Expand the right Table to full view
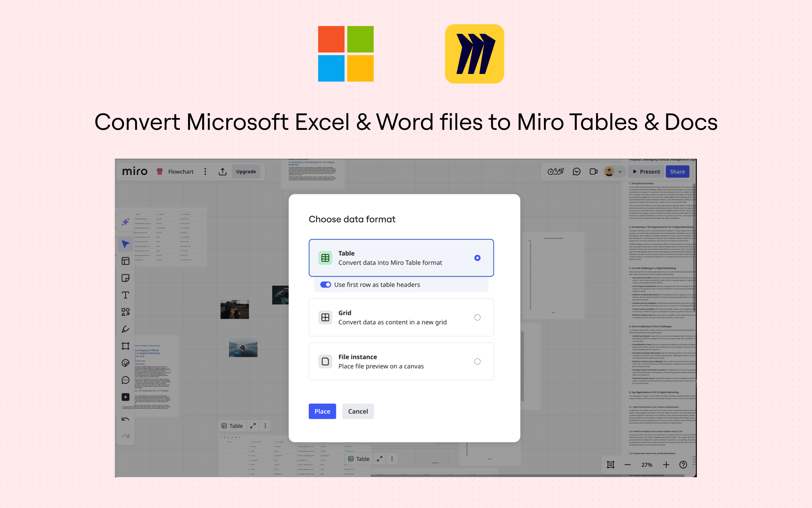Image resolution: width=812 pixels, height=508 pixels. point(379,458)
